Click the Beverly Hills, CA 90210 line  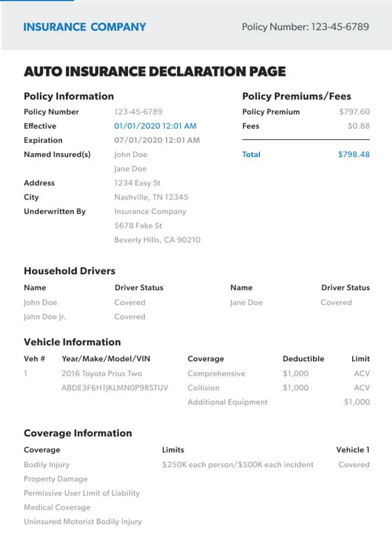157,240
